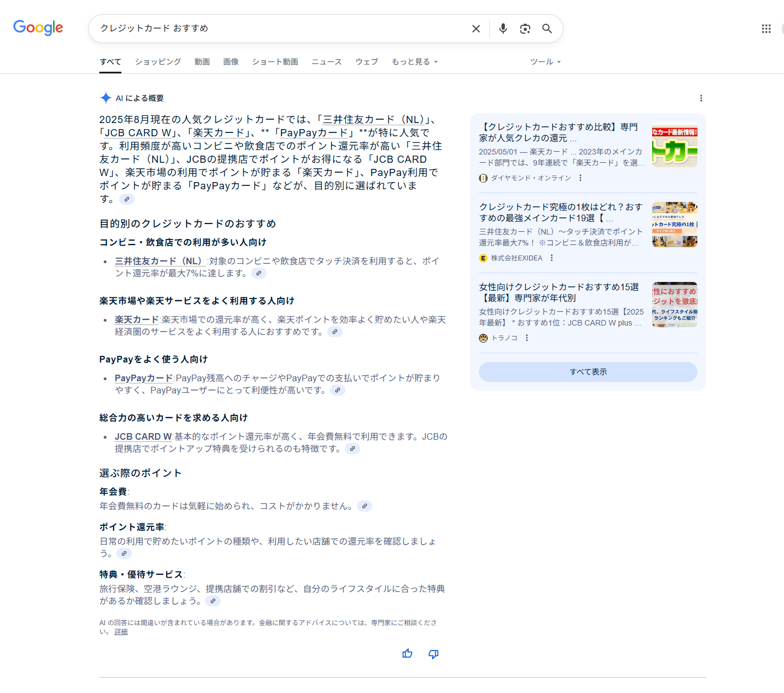Give thumbs up to the AI overview
Image resolution: width=784 pixels, height=693 pixels.
point(407,654)
